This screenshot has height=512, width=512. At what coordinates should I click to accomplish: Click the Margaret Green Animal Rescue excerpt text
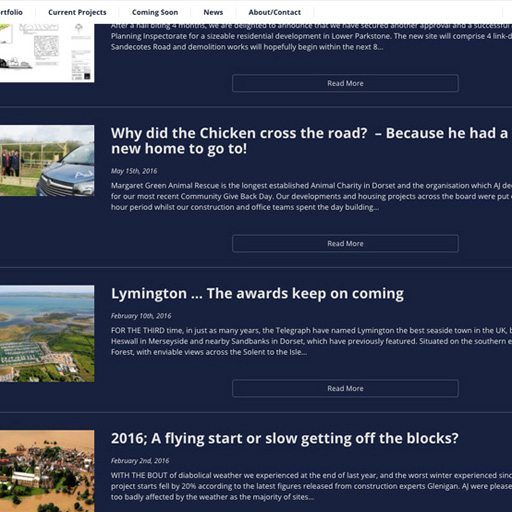[311, 196]
